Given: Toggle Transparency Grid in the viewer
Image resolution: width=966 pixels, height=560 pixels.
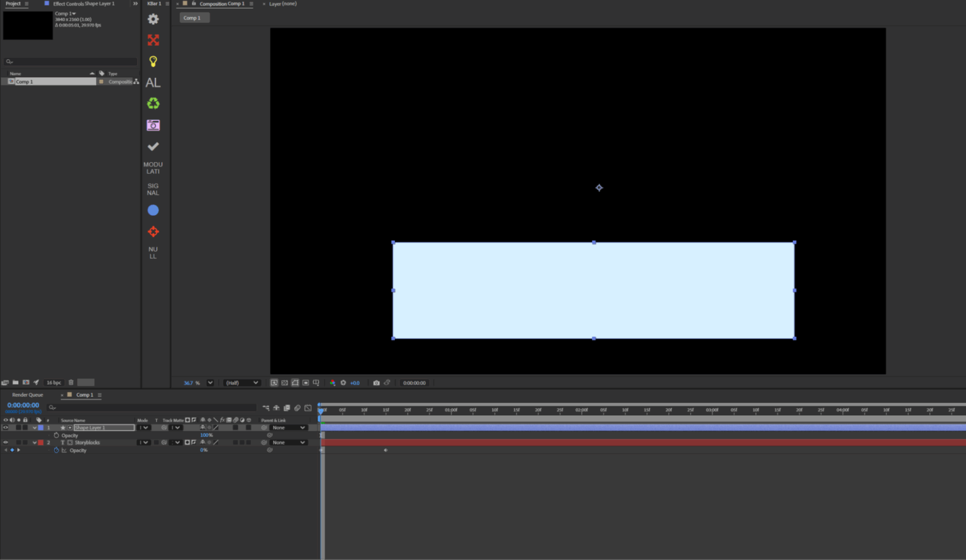Looking at the screenshot, I should click(x=284, y=382).
